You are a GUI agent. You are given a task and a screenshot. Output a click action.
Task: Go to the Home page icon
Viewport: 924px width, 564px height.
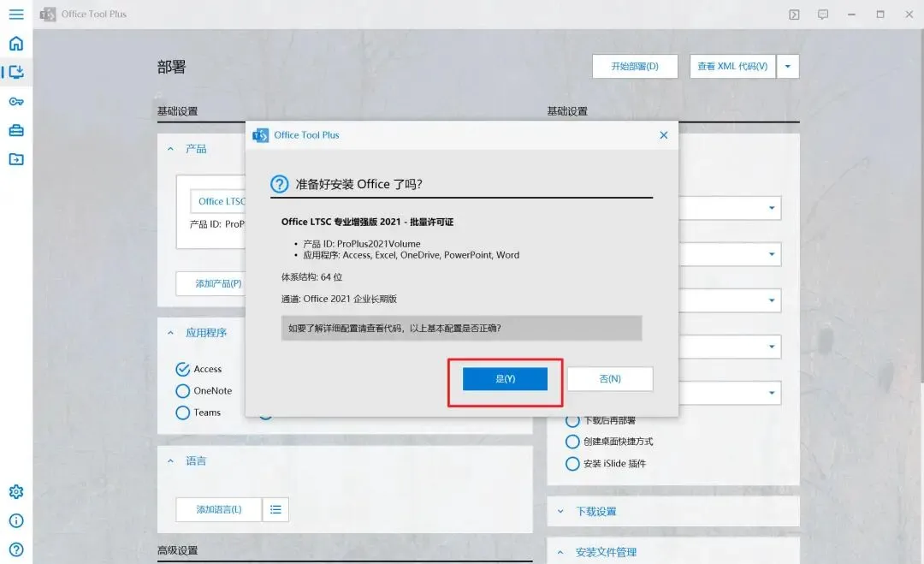pyautogui.click(x=16, y=43)
